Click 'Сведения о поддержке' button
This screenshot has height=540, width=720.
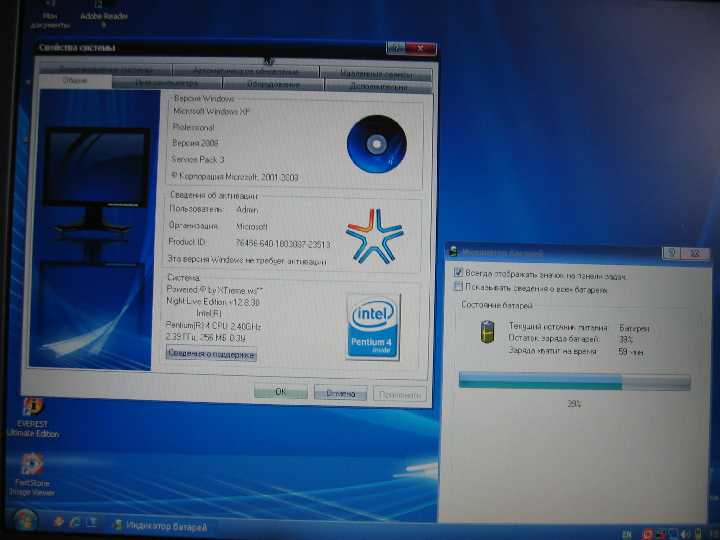click(x=211, y=354)
